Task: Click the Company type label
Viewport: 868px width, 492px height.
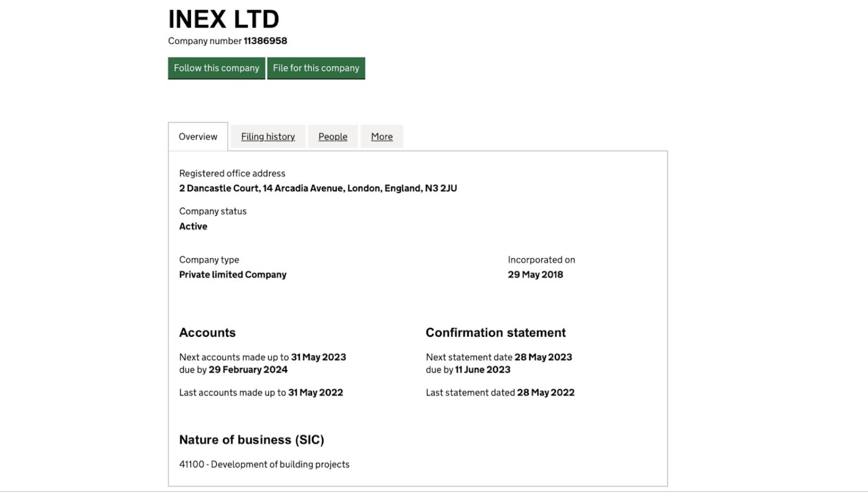Action: coord(209,260)
